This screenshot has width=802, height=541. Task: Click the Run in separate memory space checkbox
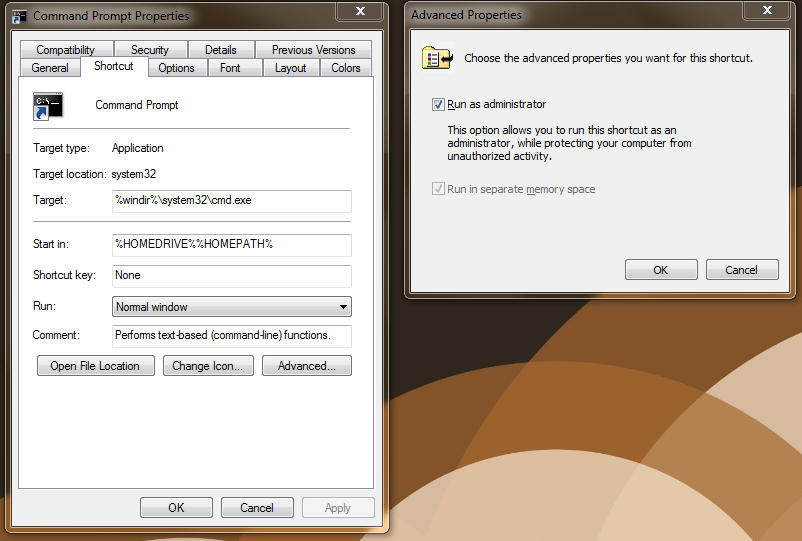pyautogui.click(x=438, y=189)
